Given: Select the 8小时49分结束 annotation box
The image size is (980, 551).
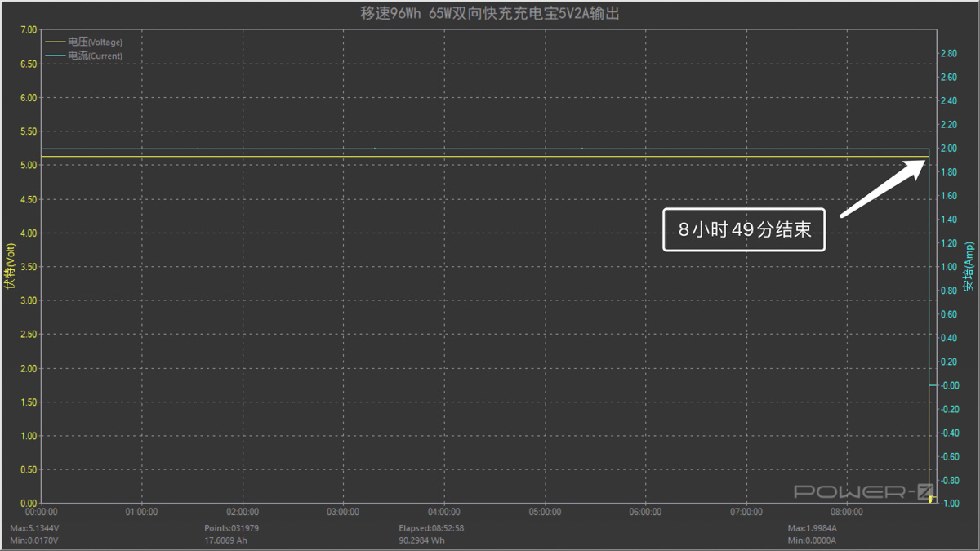Looking at the screenshot, I should tap(744, 230).
